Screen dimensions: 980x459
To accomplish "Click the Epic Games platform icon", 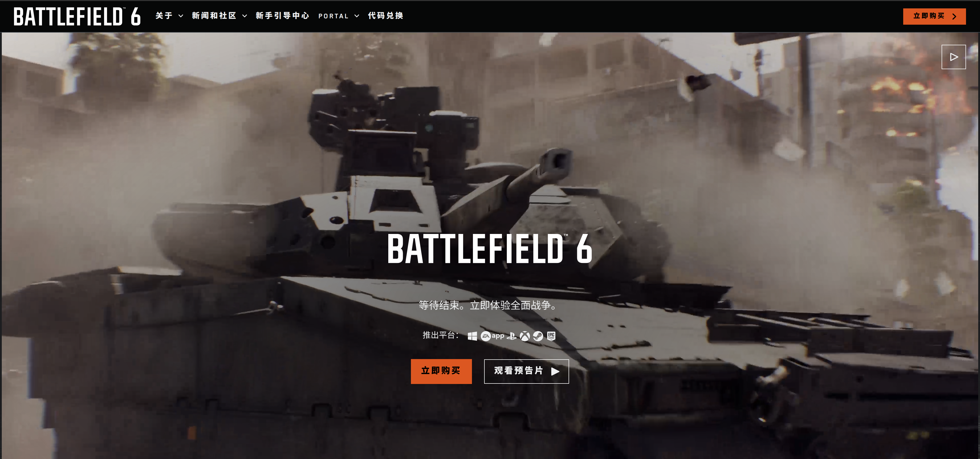I will tap(551, 336).
